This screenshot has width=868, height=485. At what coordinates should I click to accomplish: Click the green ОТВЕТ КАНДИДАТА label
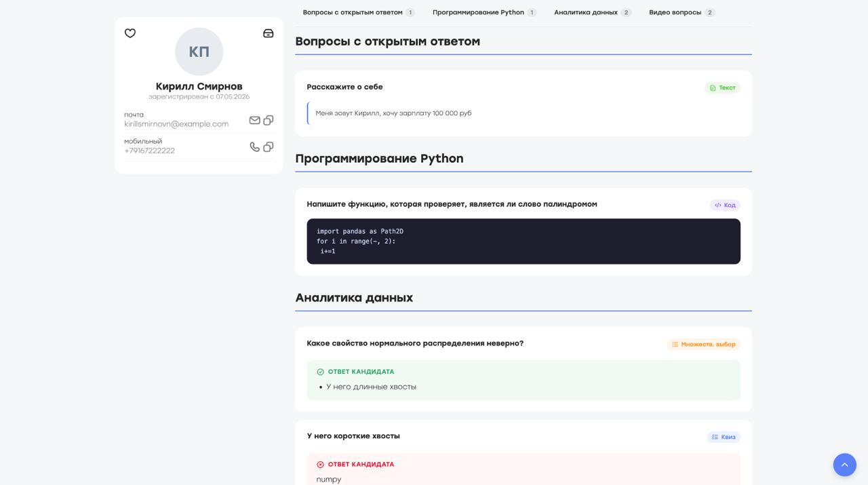(361, 372)
